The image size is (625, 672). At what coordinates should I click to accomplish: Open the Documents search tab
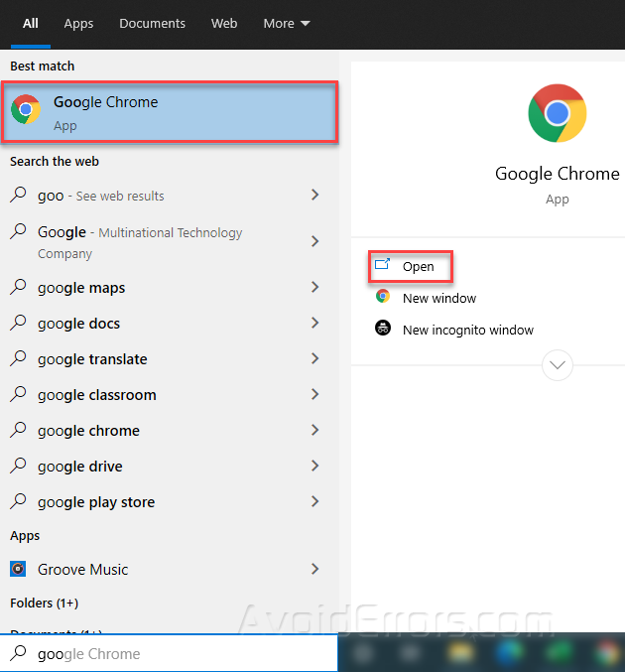[152, 24]
